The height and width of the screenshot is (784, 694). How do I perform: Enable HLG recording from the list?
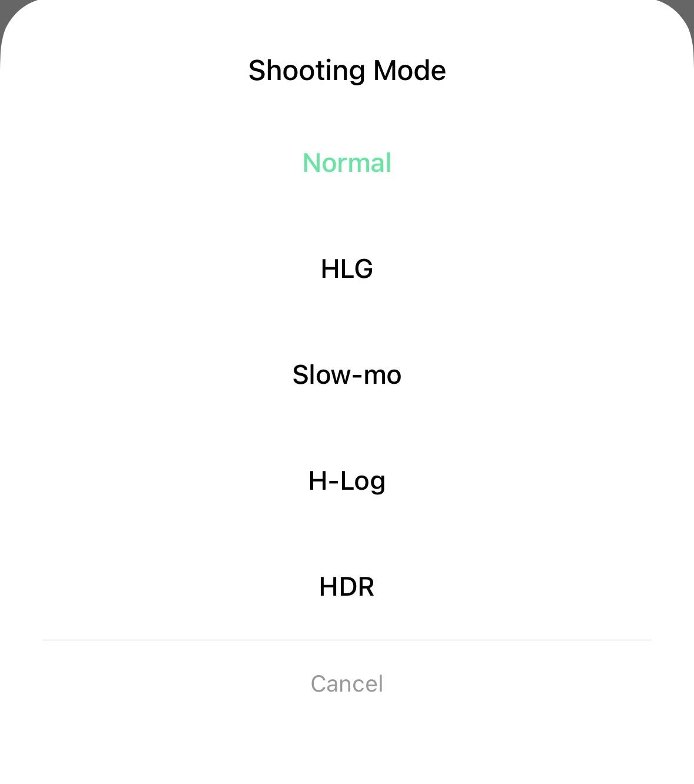pos(347,269)
